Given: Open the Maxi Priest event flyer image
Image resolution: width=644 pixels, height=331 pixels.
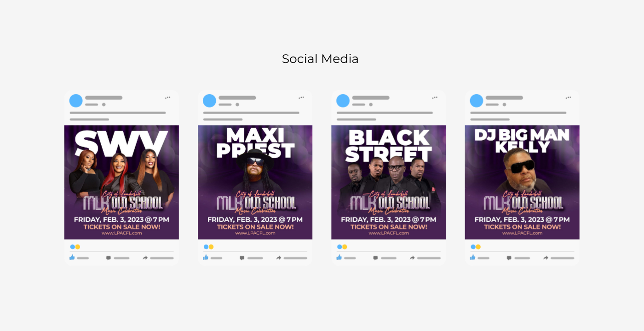Looking at the screenshot, I should (x=255, y=182).
